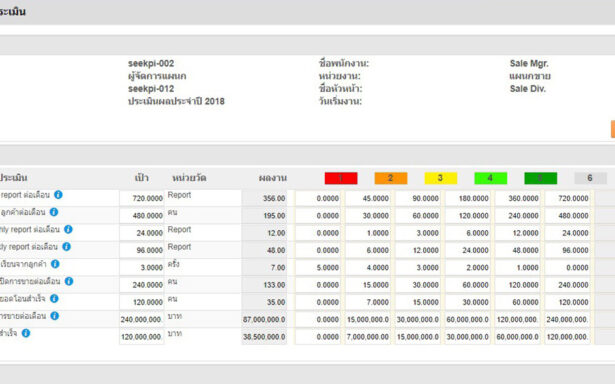Viewport: 615px width, 384px height.
Task: Click info icon next to 'เรียนจากลูกค้า'
Action: tap(55, 264)
